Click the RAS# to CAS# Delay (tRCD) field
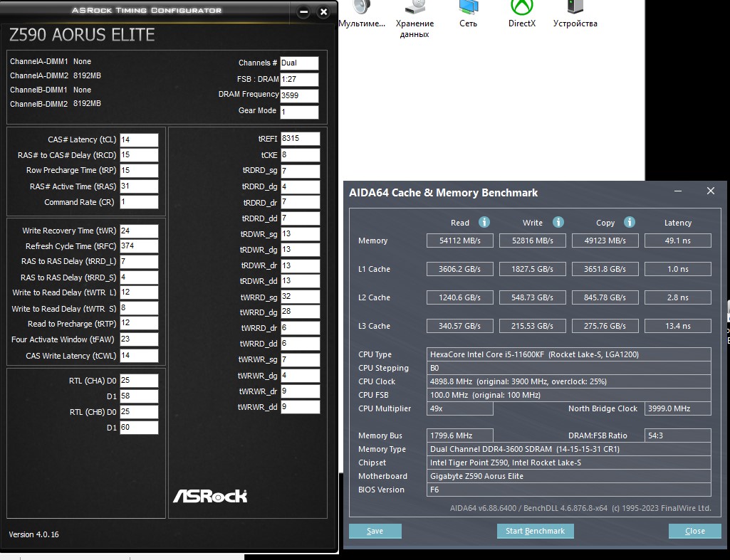 139,155
